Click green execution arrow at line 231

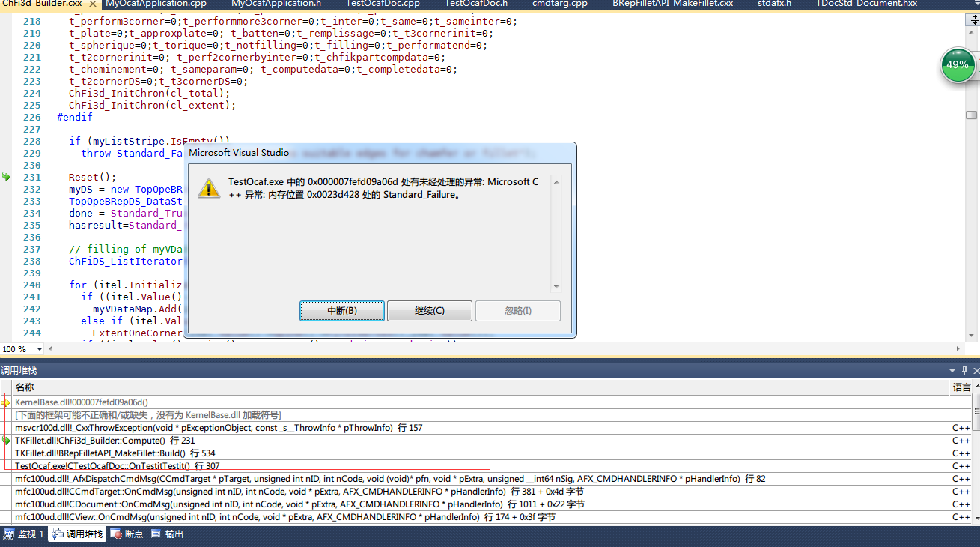tap(7, 177)
